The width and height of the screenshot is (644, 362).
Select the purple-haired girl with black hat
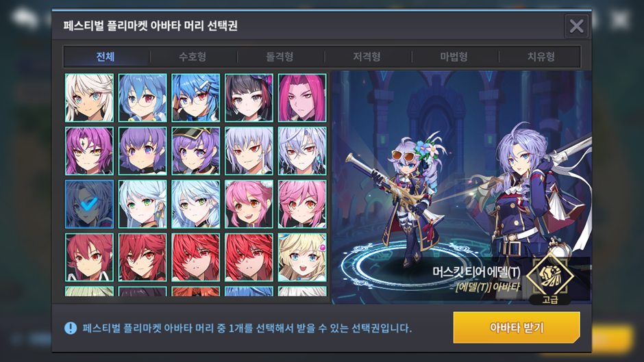pyautogui.click(x=195, y=151)
